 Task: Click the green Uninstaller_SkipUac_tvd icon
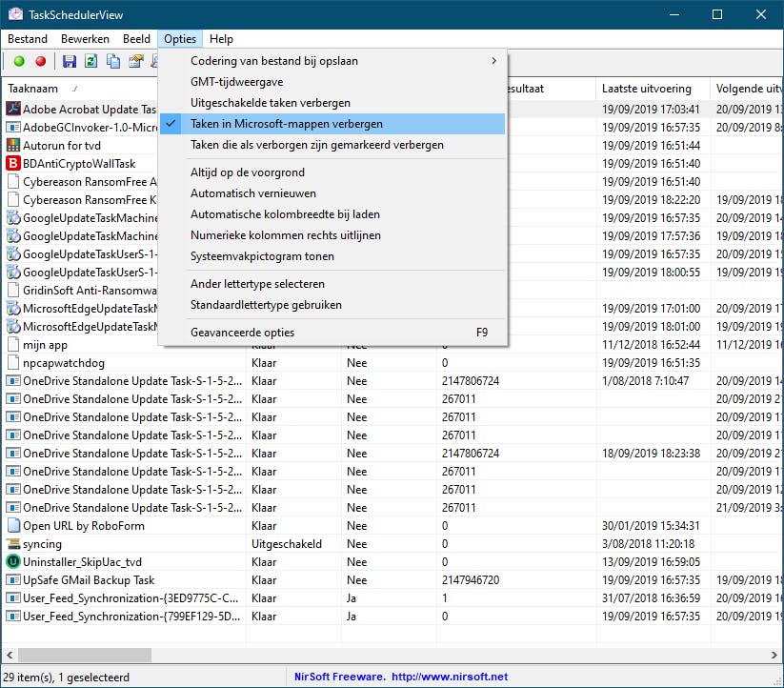[x=13, y=561]
